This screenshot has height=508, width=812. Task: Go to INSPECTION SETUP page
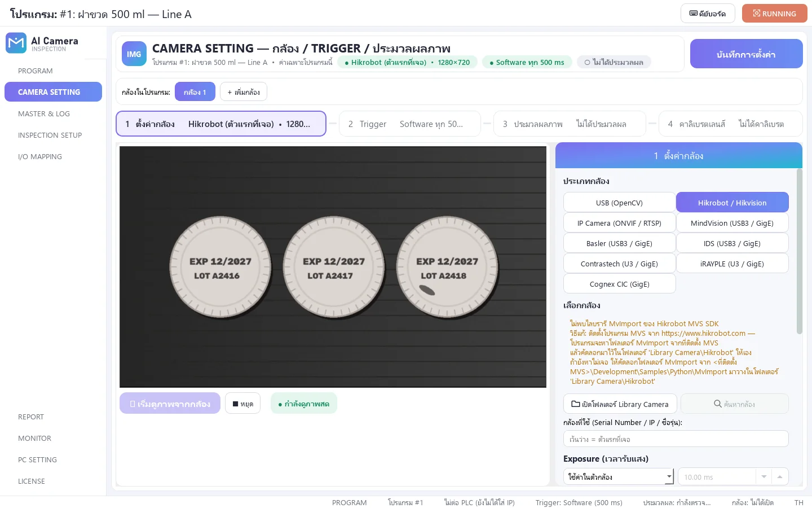pyautogui.click(x=53, y=135)
